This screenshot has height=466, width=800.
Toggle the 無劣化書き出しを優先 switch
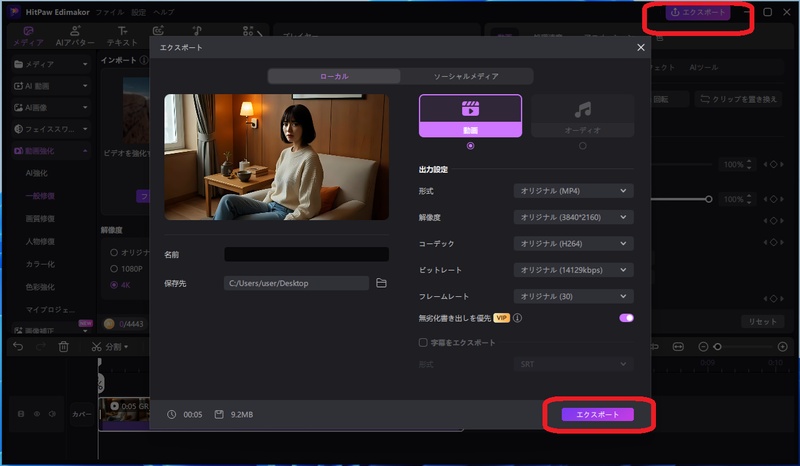click(627, 318)
